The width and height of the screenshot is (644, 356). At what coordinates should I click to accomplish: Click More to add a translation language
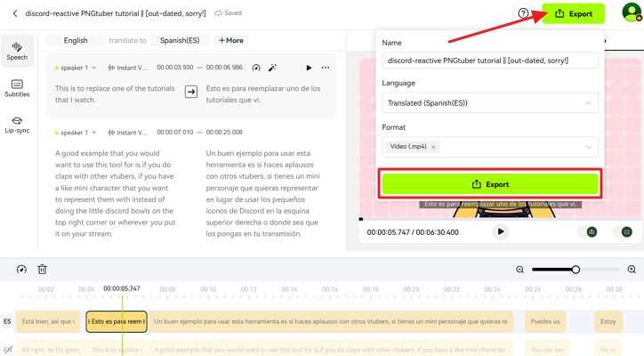[231, 40]
